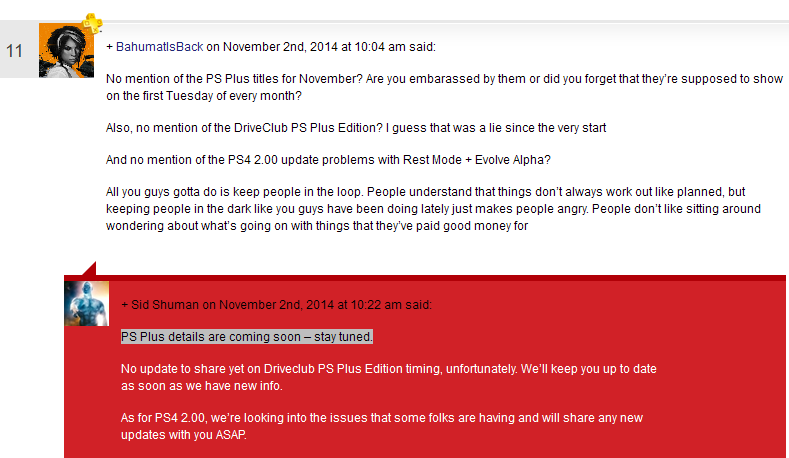Click reply text beginning 'As for PS4 2.00'
Screen dimensions: 789x458
(382, 426)
